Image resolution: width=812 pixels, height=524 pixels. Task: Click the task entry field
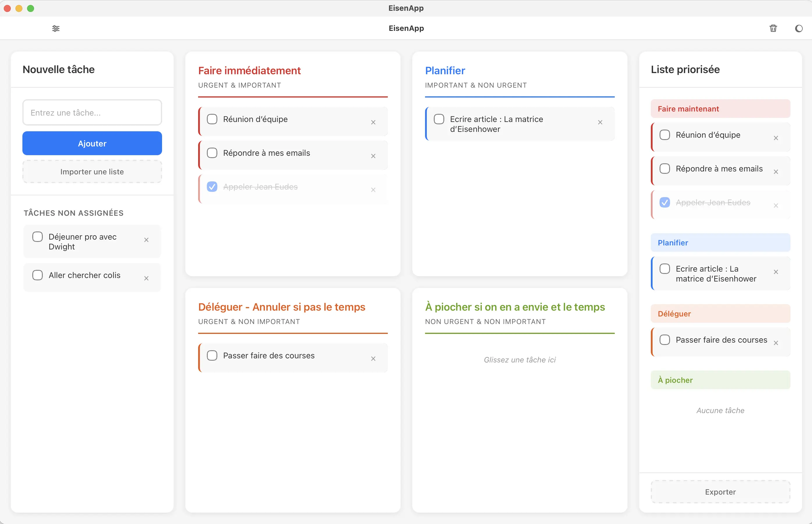click(x=92, y=112)
